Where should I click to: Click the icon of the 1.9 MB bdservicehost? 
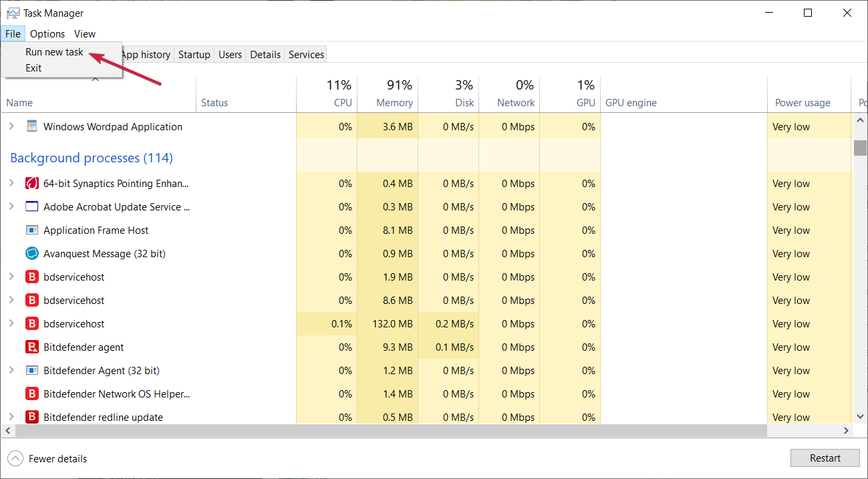coord(32,277)
